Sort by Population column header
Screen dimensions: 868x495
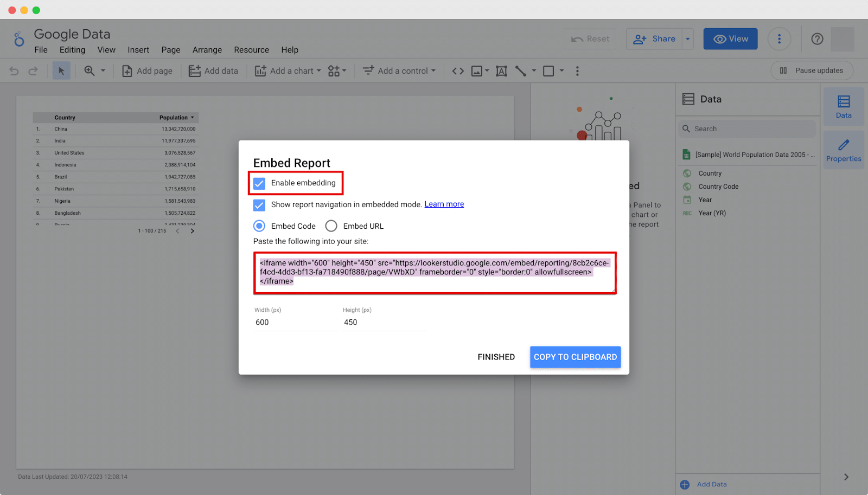coord(176,118)
